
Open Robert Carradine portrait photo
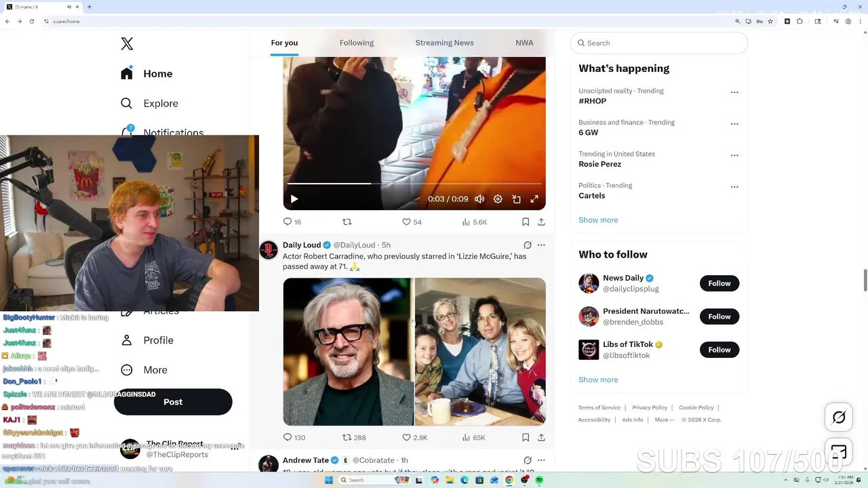348,352
